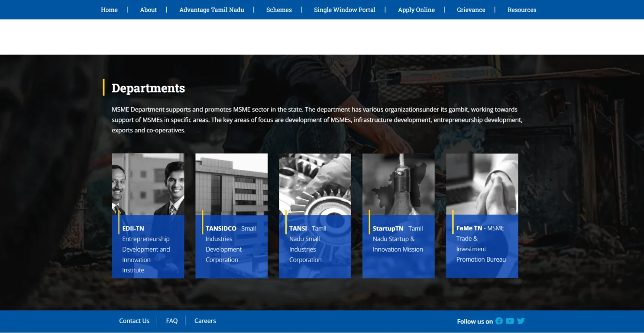Click the MSME Department description paragraph
644x333 pixels.
pyautogui.click(x=317, y=120)
